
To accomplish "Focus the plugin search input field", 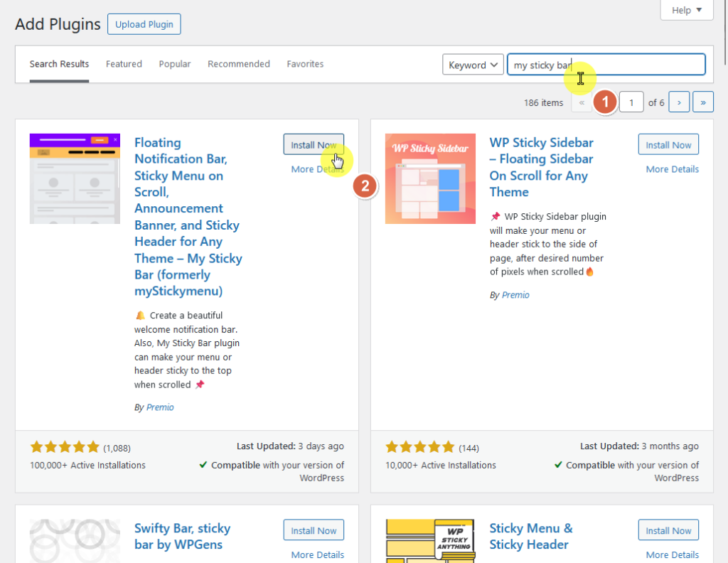I will 606,65.
